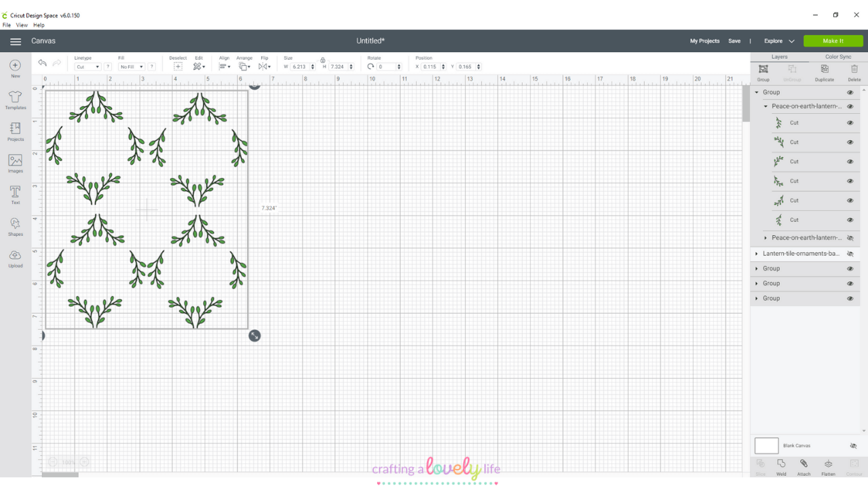Hide the expanded top Group layer
868x488 pixels.
pyautogui.click(x=850, y=92)
